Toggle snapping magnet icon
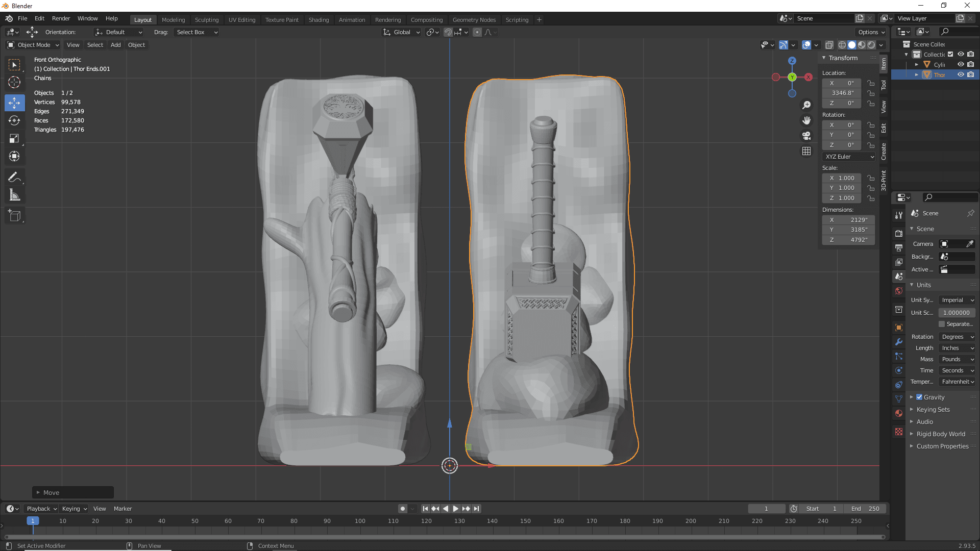The width and height of the screenshot is (980, 551). [x=448, y=32]
